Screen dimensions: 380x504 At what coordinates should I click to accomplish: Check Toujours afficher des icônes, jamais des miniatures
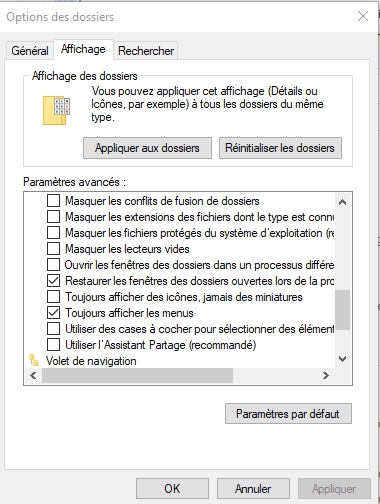(x=53, y=297)
